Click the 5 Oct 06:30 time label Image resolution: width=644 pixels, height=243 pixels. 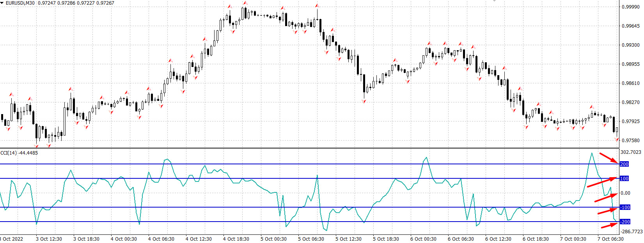tap(311, 239)
